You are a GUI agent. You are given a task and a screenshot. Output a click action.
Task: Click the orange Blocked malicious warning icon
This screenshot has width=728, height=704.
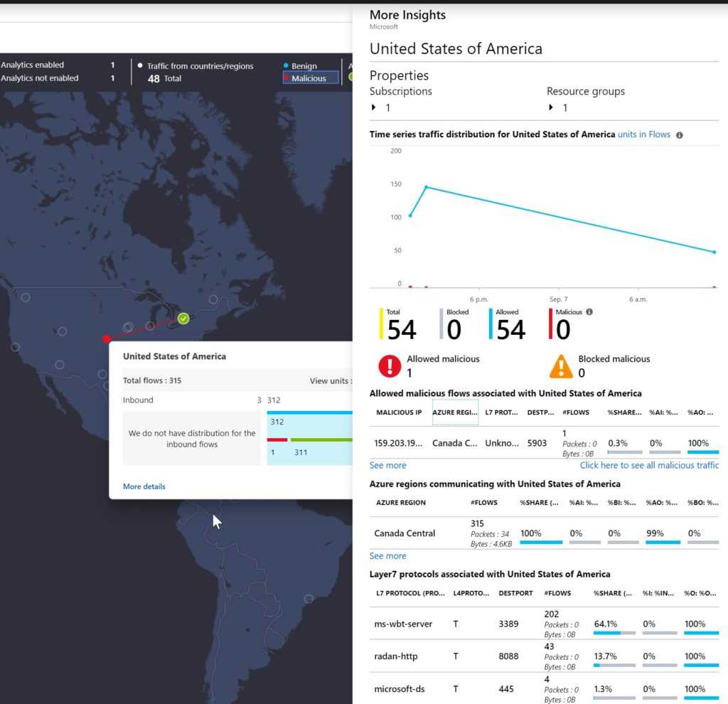click(561, 366)
